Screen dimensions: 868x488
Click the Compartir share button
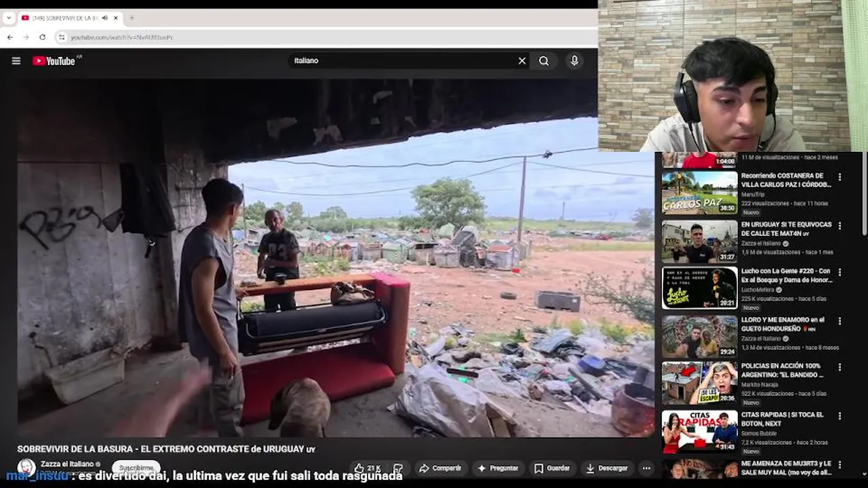(x=440, y=468)
